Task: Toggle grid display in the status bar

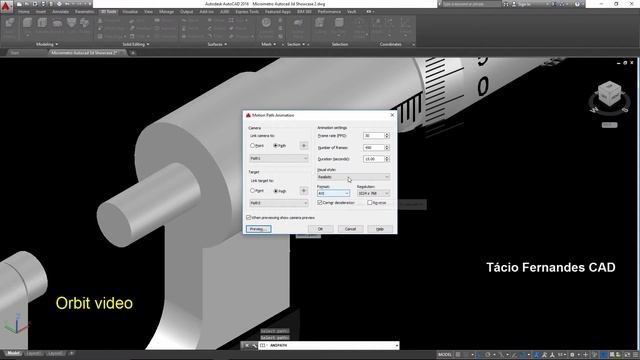Action: 458,355
